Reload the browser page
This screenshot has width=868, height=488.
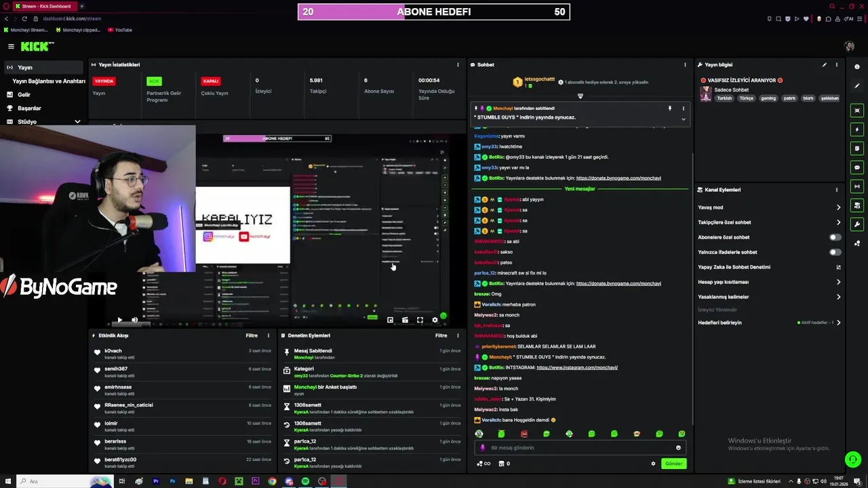24,18
